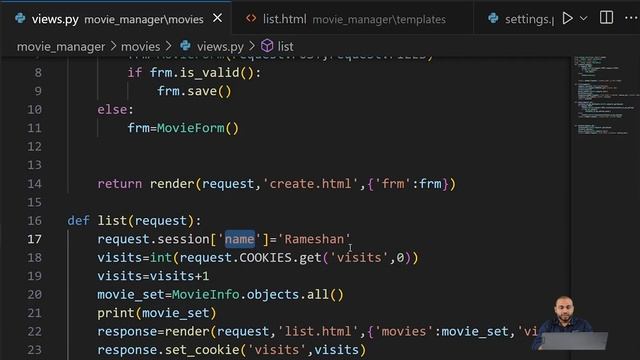Switch to the views.py tab
The image size is (640, 360).
coord(116,19)
